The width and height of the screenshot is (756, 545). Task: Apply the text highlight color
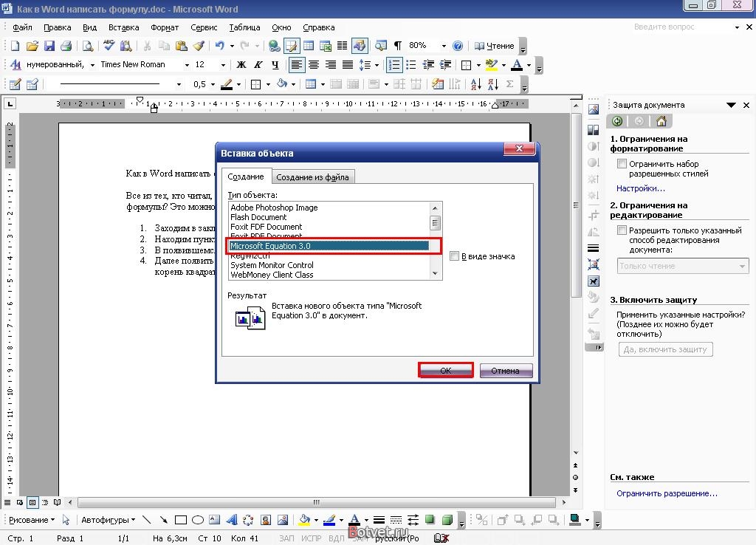pyautogui.click(x=491, y=65)
